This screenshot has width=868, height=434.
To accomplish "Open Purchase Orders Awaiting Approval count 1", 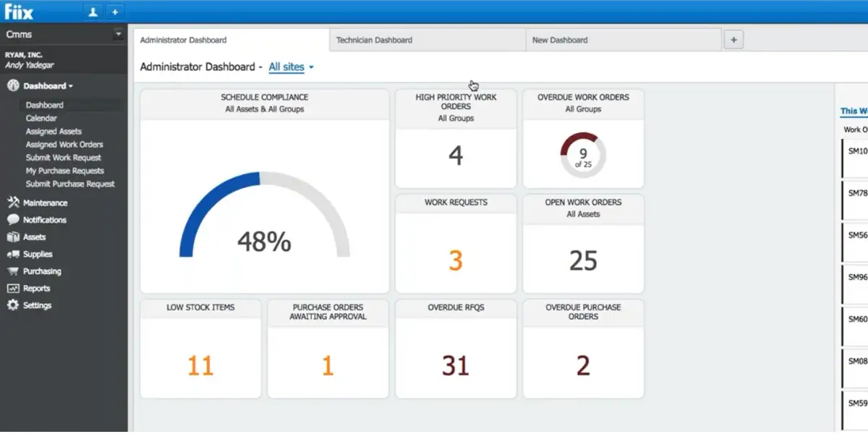I will 328,366.
